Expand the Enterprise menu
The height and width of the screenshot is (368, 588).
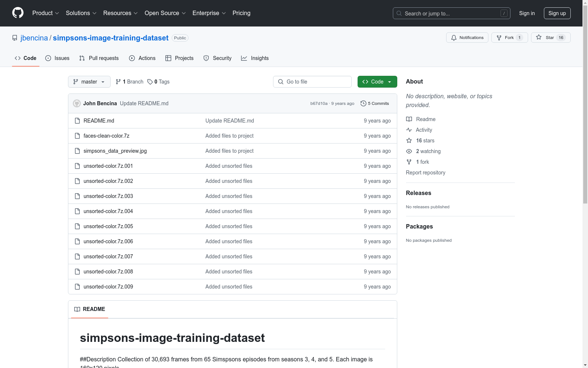[x=209, y=13]
